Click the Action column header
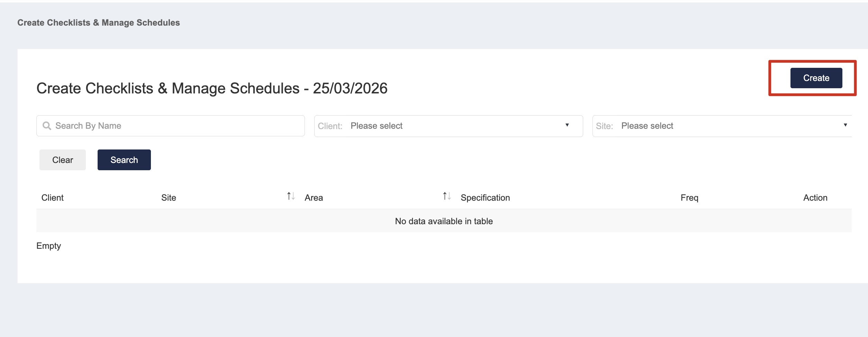The width and height of the screenshot is (868, 337). coord(815,198)
